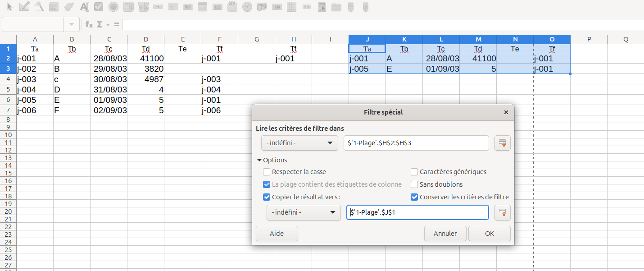This screenshot has height=271, width=644.
Task: Select column header A
Action: coord(35,39)
